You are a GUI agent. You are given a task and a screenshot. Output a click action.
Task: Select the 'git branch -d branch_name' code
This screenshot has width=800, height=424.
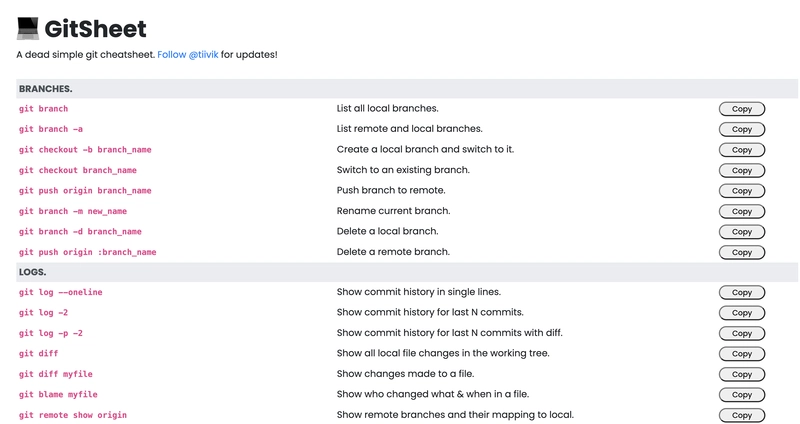point(80,231)
